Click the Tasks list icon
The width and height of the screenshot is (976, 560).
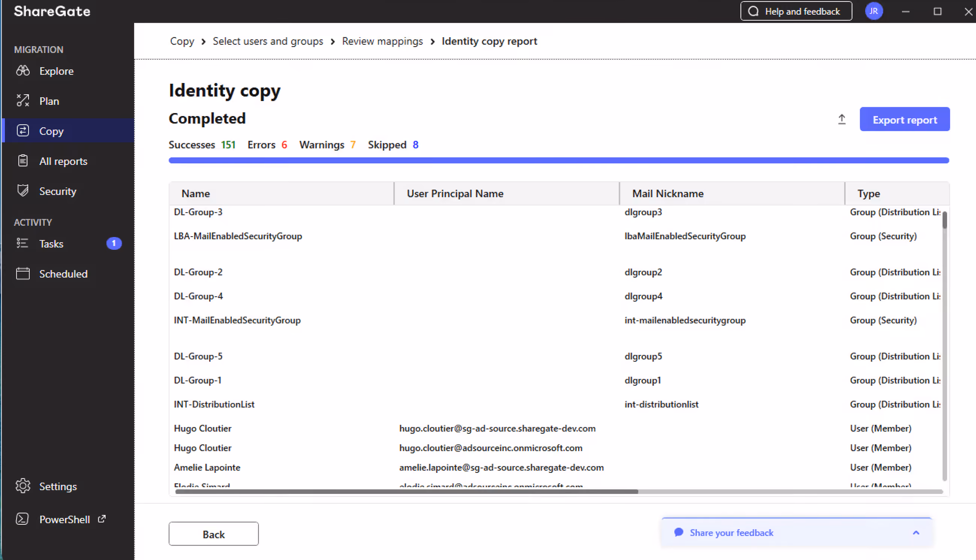point(23,243)
